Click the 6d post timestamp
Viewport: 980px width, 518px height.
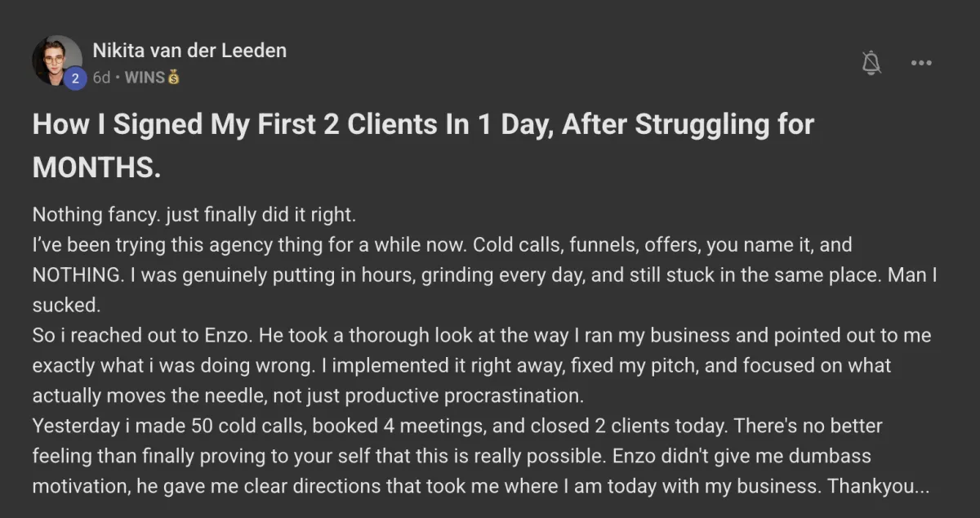101,78
